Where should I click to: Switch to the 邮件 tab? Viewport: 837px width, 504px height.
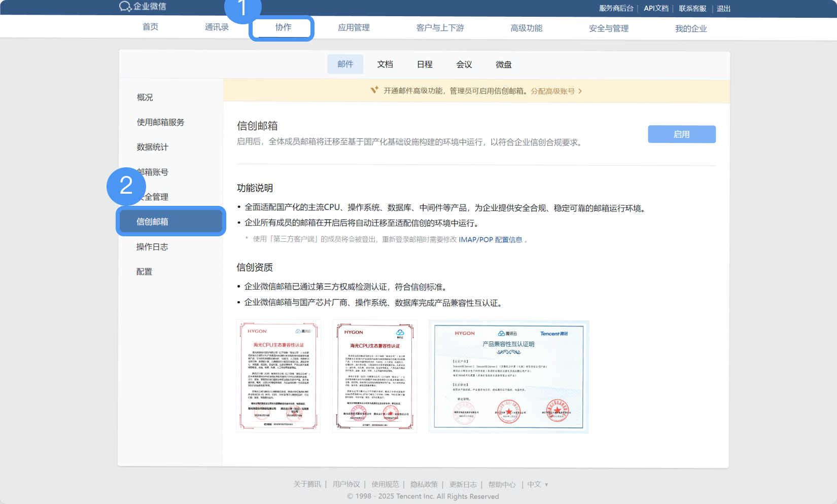(x=345, y=64)
